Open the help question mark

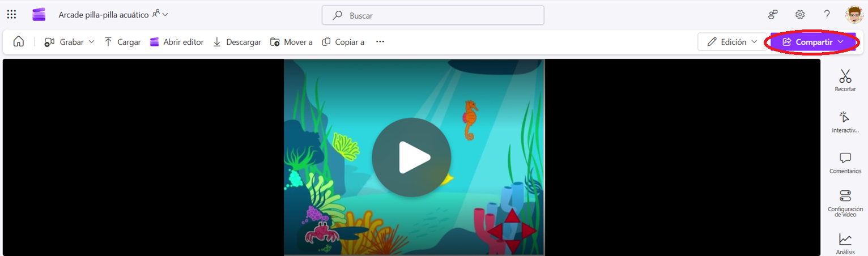pyautogui.click(x=827, y=15)
